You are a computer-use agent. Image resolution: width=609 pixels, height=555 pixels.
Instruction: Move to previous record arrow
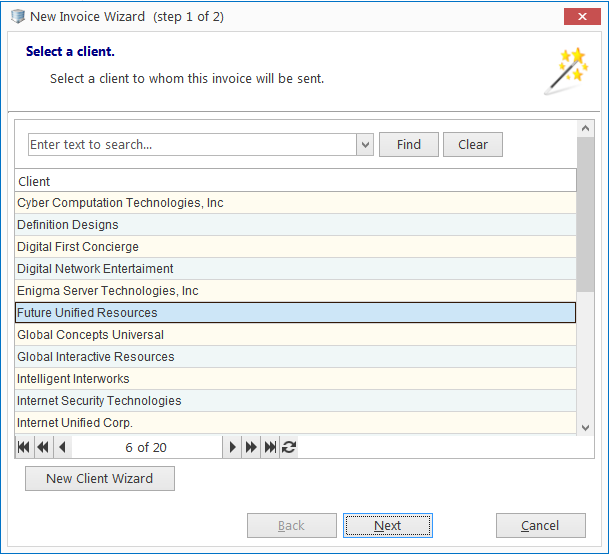point(62,447)
